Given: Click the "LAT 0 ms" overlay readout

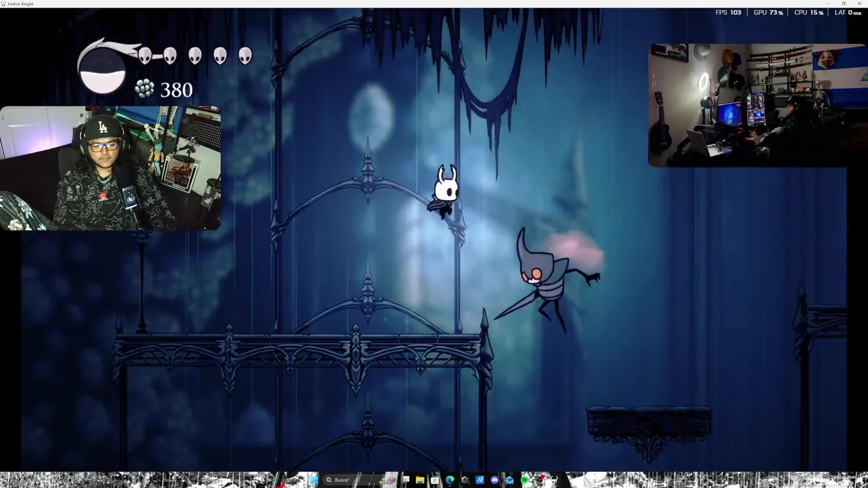Looking at the screenshot, I should point(848,12).
